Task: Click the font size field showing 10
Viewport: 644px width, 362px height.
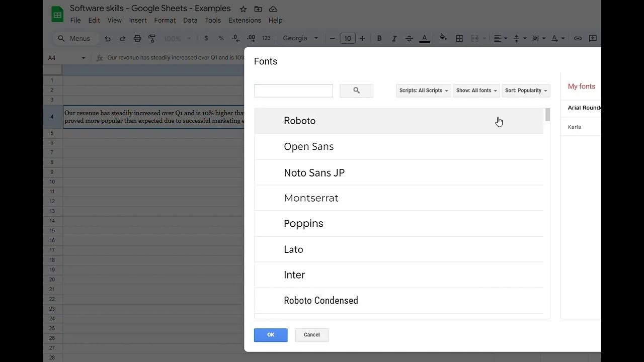Action: (x=348, y=38)
